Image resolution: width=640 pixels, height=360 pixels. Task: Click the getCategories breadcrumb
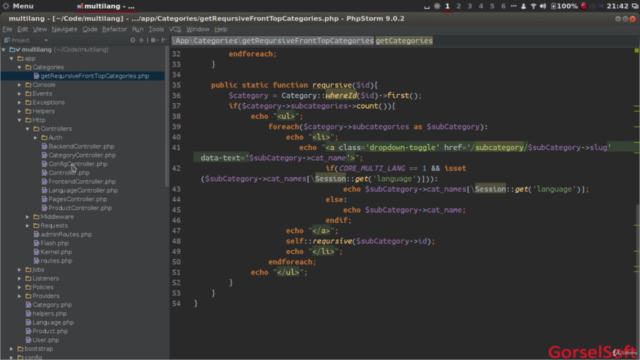(404, 40)
